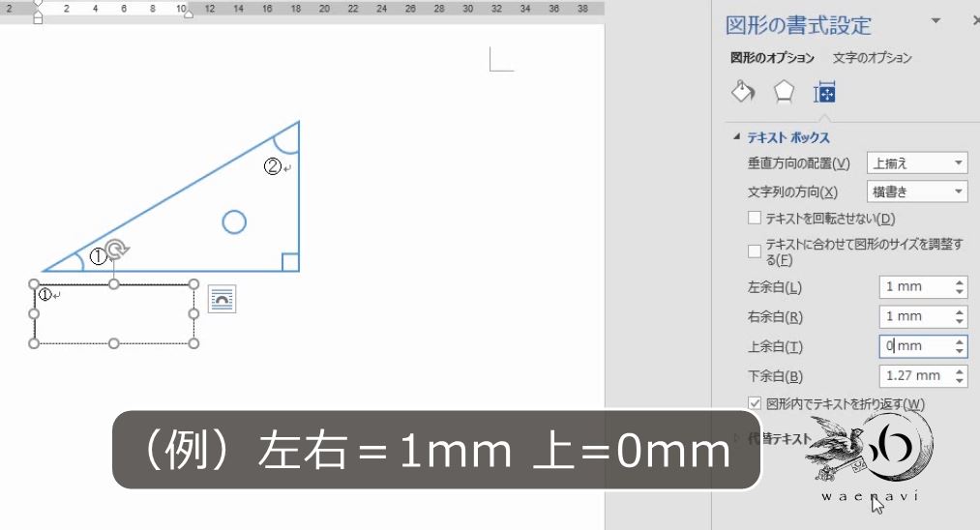Enable テキストを回転させない checkbox
The width and height of the screenshot is (980, 530).
click(755, 219)
